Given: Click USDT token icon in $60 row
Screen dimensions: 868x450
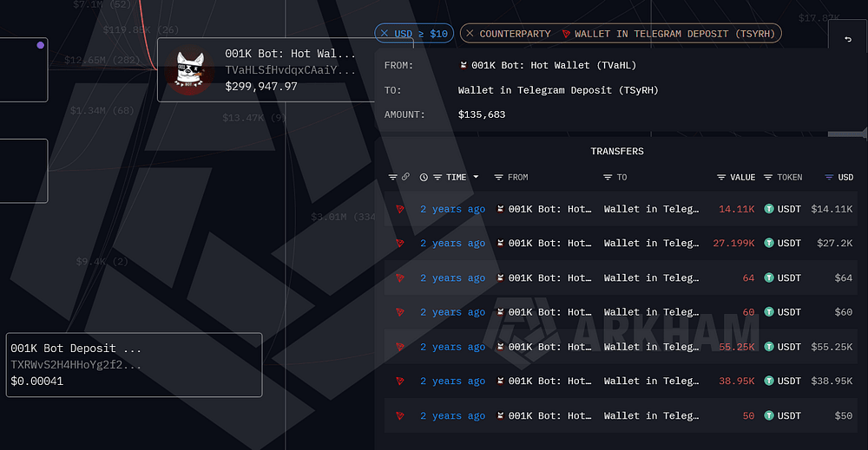Looking at the screenshot, I should click(769, 312).
